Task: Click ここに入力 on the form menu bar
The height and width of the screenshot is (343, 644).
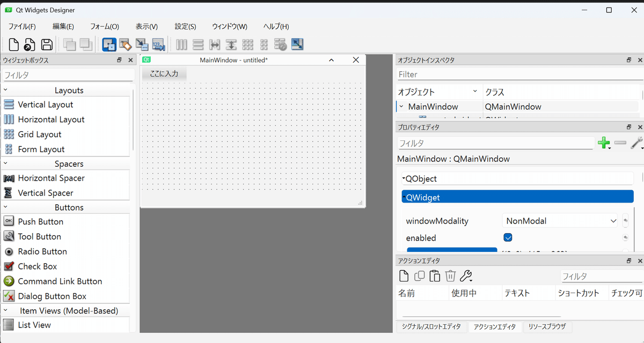Action: [164, 74]
